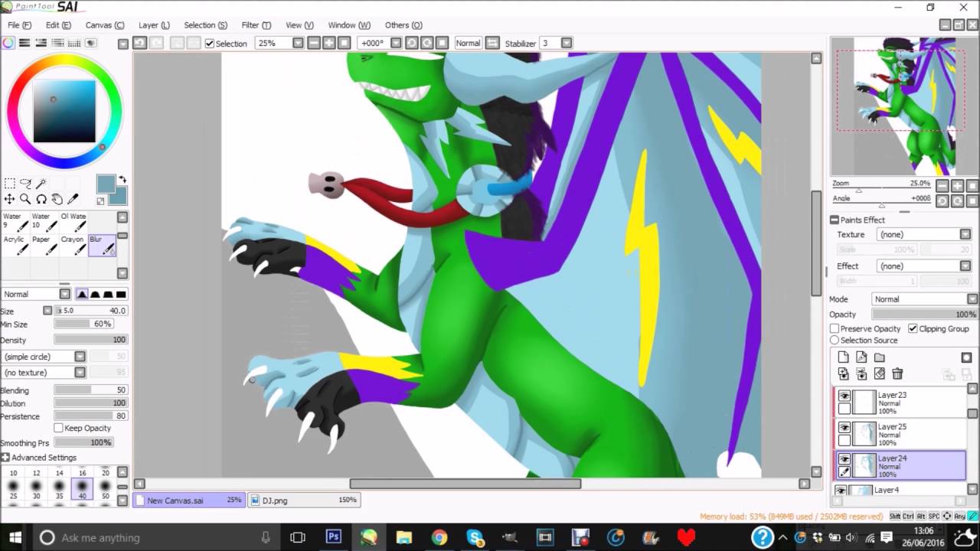Open the Effect dropdown

[965, 266]
